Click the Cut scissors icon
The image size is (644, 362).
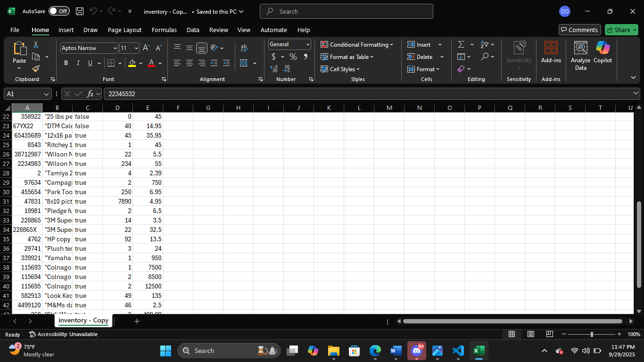pos(36,45)
